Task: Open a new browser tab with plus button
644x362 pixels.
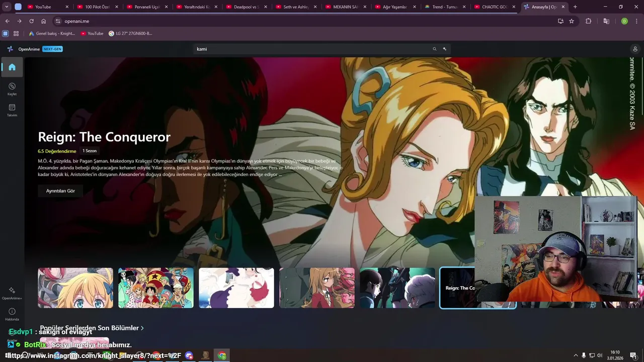Action: click(575, 7)
